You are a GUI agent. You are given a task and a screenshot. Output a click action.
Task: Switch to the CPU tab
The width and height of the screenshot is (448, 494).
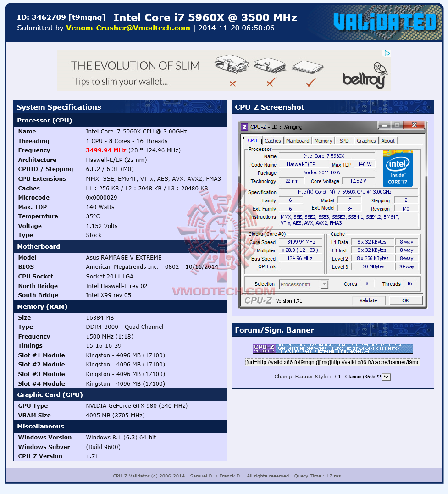252,140
